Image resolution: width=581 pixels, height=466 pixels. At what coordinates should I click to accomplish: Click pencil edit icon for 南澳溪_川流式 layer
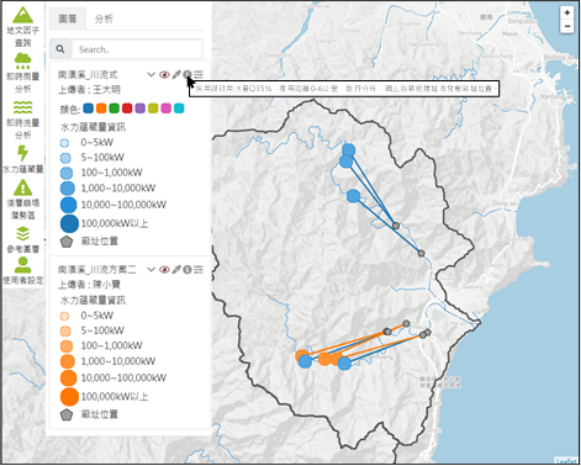point(176,75)
